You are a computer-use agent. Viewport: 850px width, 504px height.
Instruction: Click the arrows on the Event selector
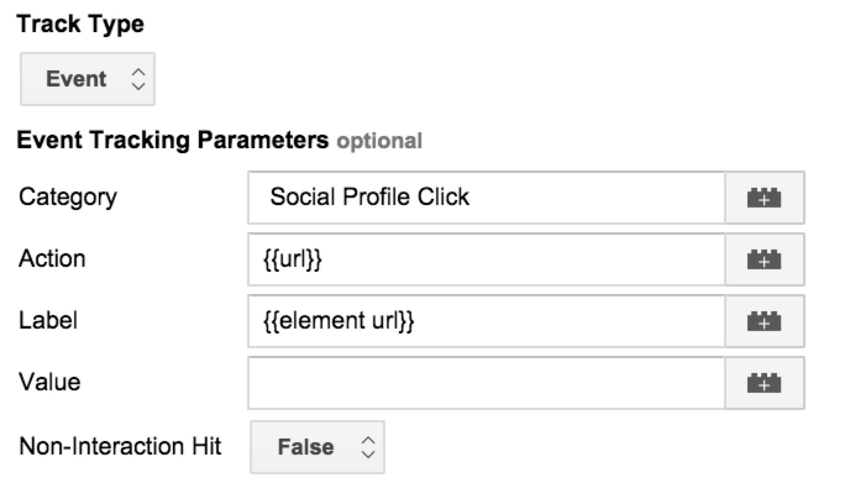pyautogui.click(x=138, y=79)
